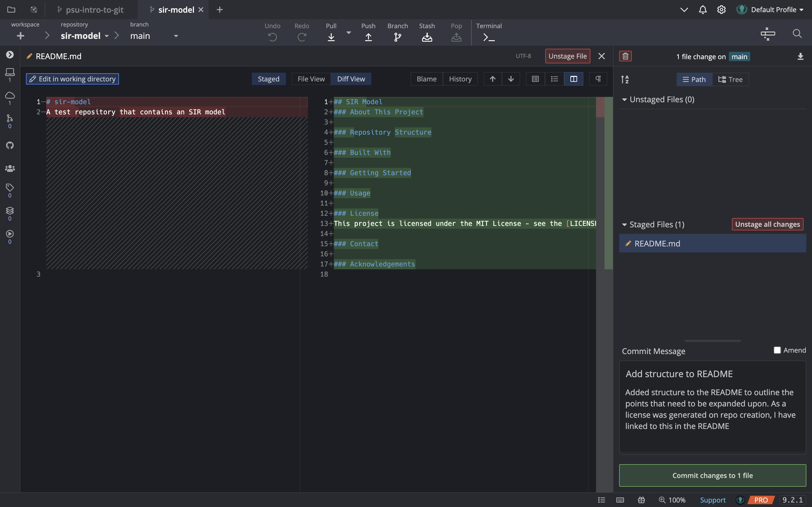Open the Pull options dropdown arrow
812x507 pixels.
click(x=348, y=32)
